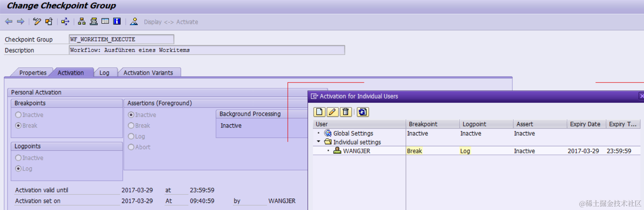
Task: Click WANGJER's expiry date 2017-03-29
Action: click(583, 151)
